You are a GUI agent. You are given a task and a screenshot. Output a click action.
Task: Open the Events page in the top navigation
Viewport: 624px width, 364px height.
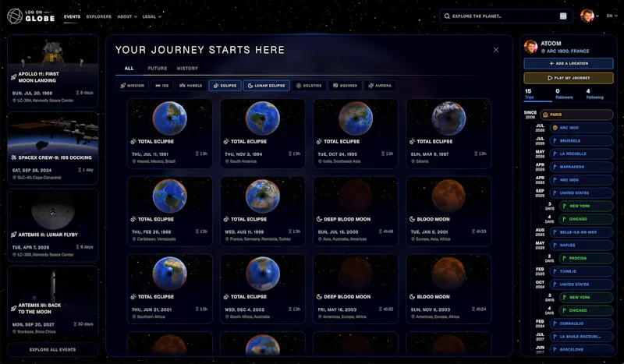72,16
